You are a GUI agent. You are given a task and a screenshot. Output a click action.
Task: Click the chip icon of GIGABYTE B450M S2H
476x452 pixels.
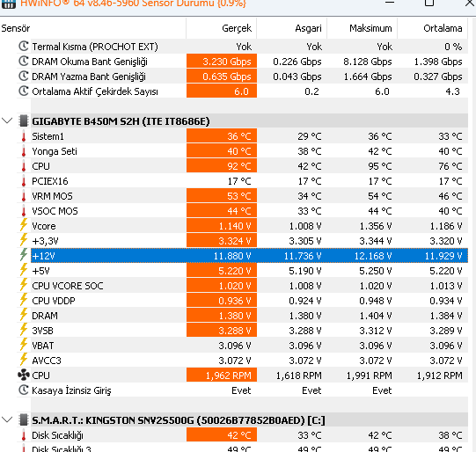coord(24,120)
